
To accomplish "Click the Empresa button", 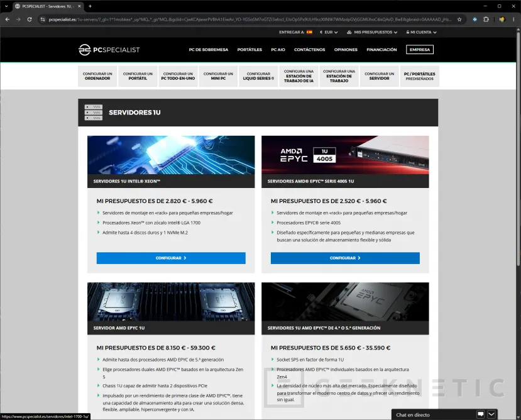I will [420, 50].
